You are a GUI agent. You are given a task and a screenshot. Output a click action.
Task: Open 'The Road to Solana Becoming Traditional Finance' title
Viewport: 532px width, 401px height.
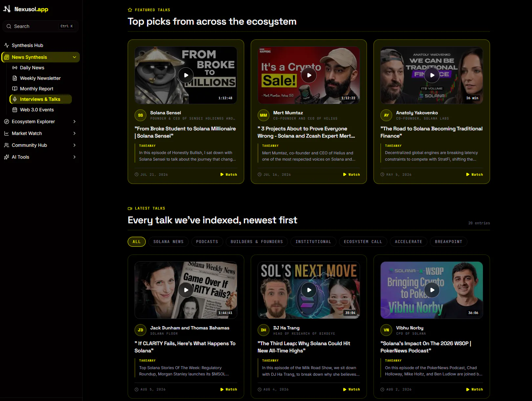(x=432, y=132)
